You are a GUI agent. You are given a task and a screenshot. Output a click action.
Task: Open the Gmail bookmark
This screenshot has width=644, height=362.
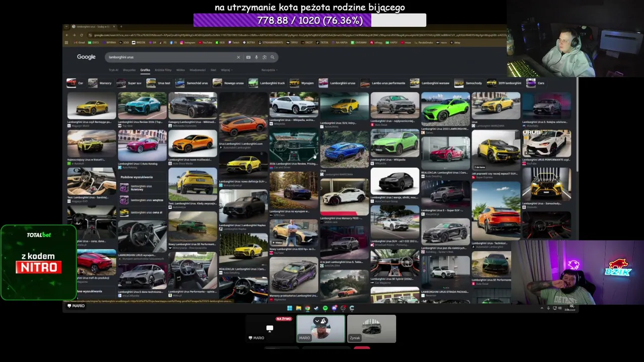coord(80,43)
